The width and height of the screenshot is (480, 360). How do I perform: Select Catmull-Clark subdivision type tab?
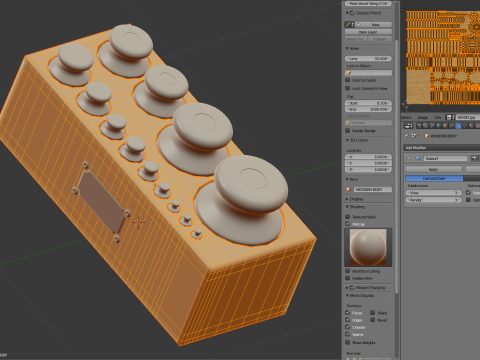click(434, 178)
